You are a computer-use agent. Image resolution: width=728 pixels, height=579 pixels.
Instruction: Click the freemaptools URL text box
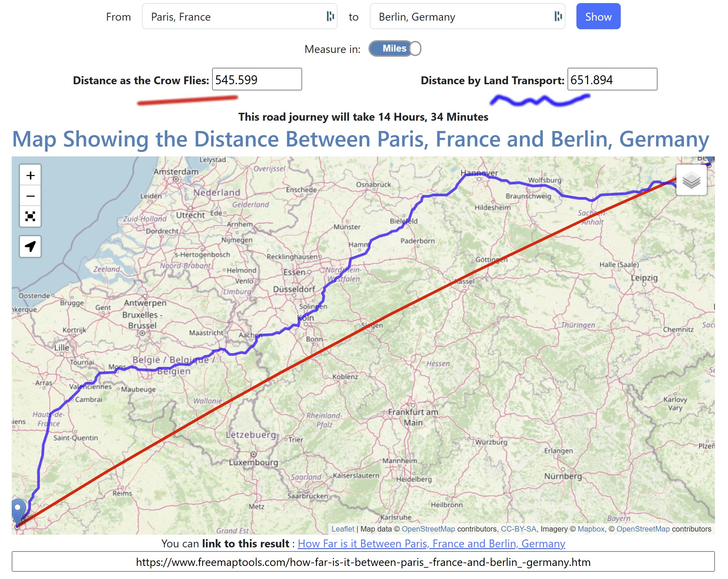click(363, 562)
